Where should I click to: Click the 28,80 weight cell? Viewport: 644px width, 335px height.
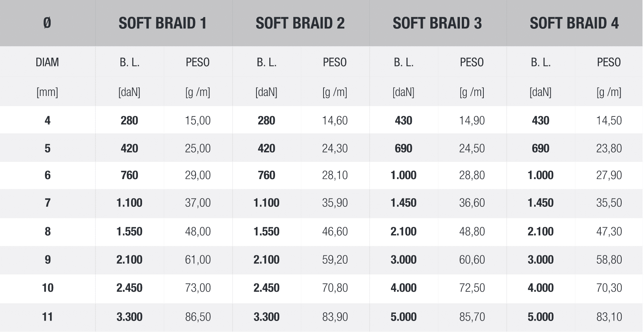coord(472,175)
